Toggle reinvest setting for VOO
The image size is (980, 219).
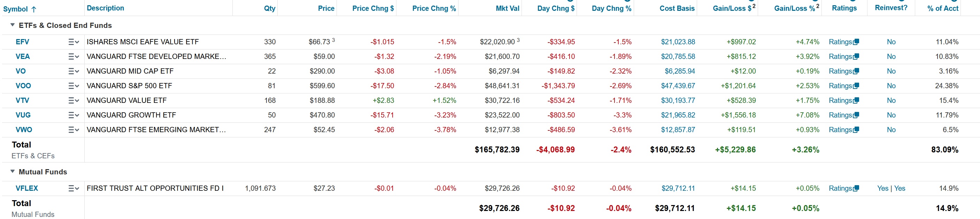point(891,86)
